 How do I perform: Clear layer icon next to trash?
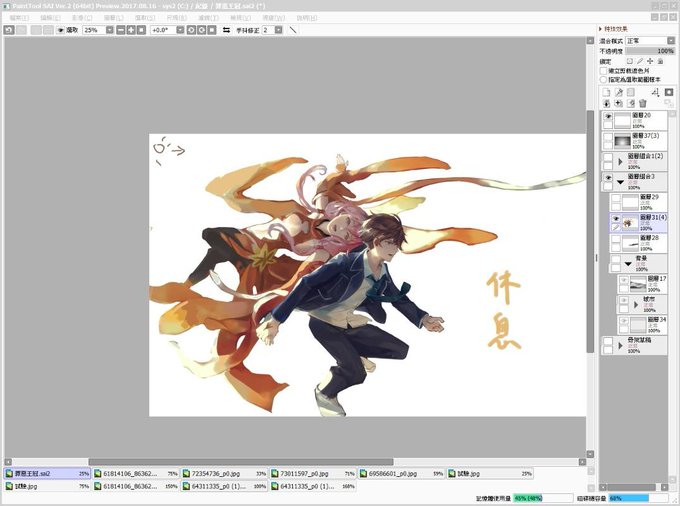tap(631, 104)
